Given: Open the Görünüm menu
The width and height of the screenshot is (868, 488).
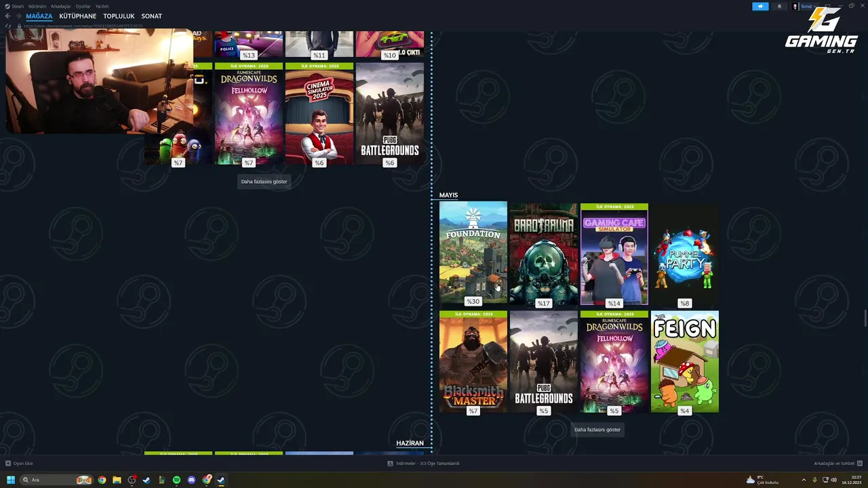Looking at the screenshot, I should 37,6.
